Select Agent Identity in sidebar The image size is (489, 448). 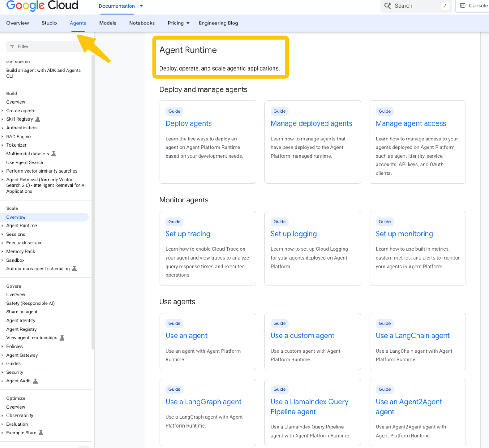(x=21, y=321)
